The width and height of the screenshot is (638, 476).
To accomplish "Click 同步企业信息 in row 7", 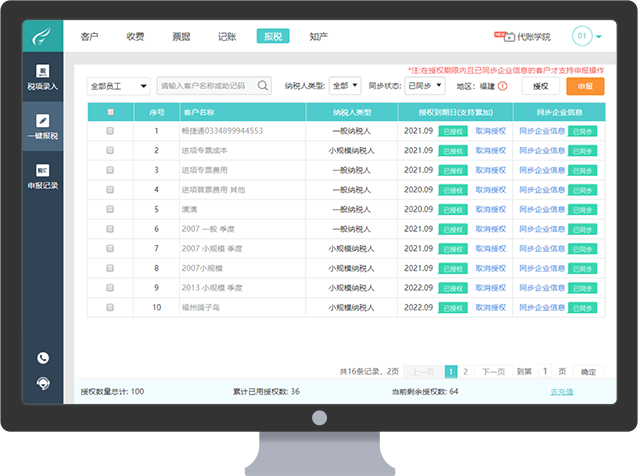I will click(542, 248).
